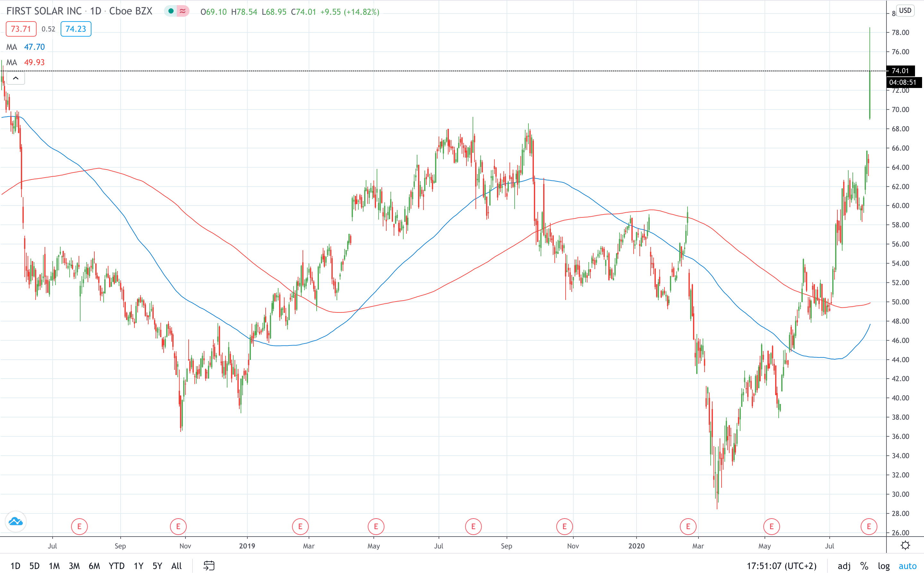
Task: Click earnings marker before Nov 2019
Action: [x=565, y=526]
